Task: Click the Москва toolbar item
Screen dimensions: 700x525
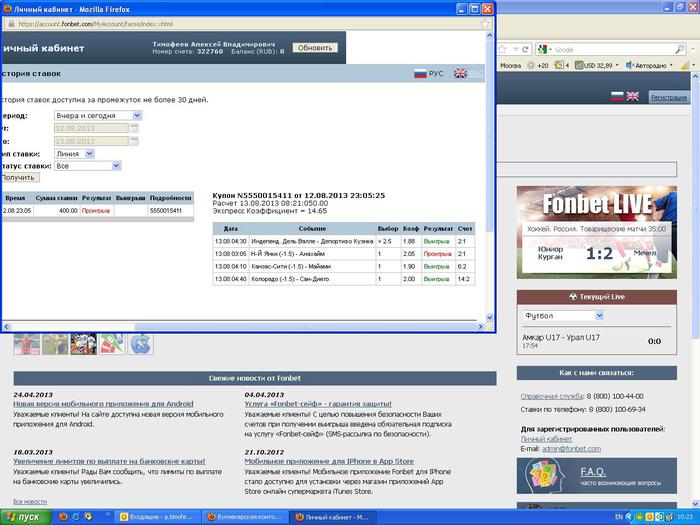Action: point(510,65)
